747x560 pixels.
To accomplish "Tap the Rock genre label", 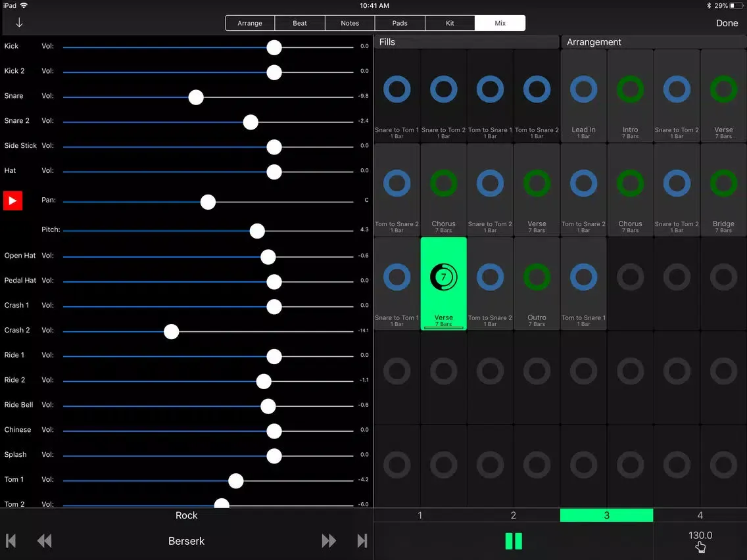I will [186, 515].
